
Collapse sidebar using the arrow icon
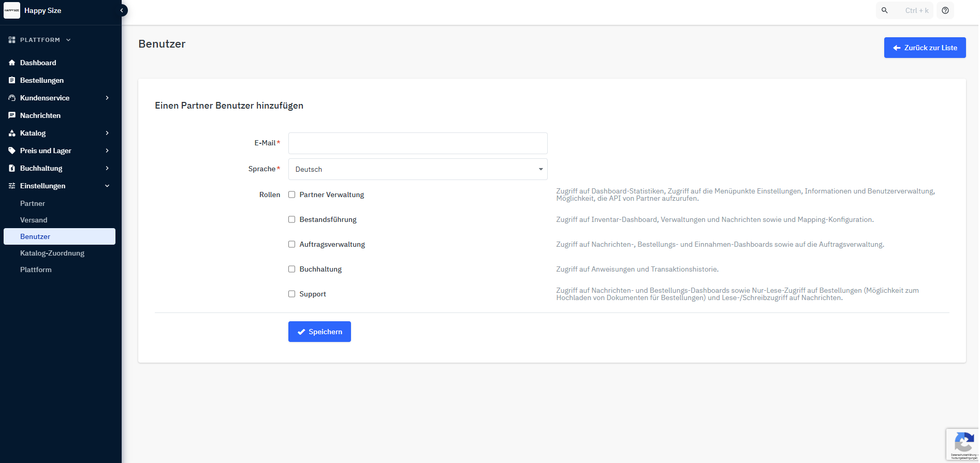click(x=122, y=10)
